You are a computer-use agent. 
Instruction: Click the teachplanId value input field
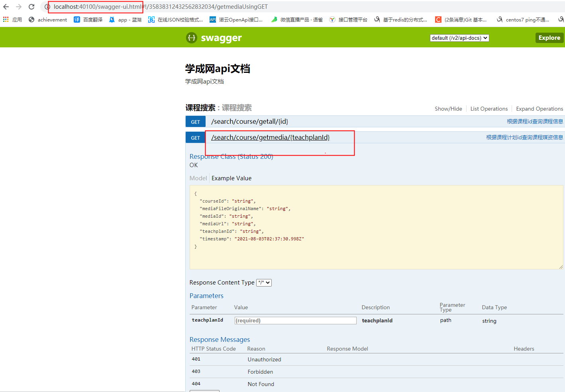pos(295,320)
